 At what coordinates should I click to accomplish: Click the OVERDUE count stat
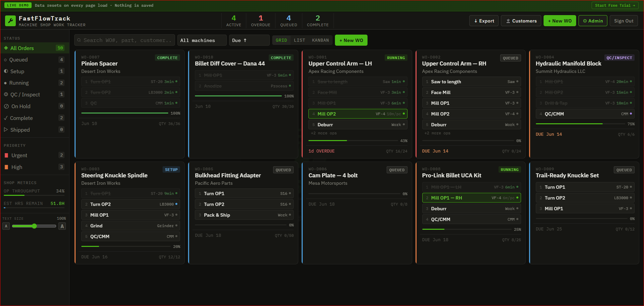point(261,21)
